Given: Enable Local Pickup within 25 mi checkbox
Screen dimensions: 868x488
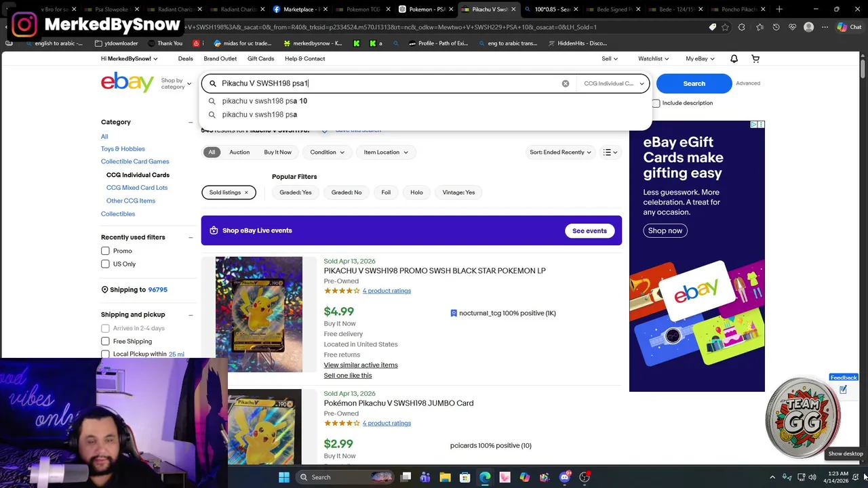Looking at the screenshot, I should point(105,354).
